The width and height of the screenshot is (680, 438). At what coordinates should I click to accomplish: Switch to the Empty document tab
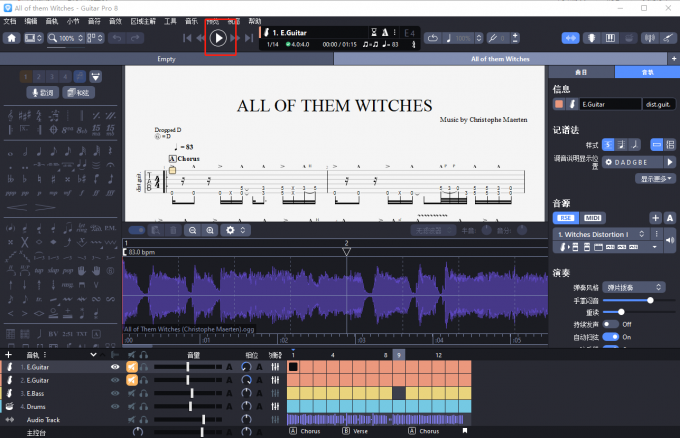[x=166, y=59]
